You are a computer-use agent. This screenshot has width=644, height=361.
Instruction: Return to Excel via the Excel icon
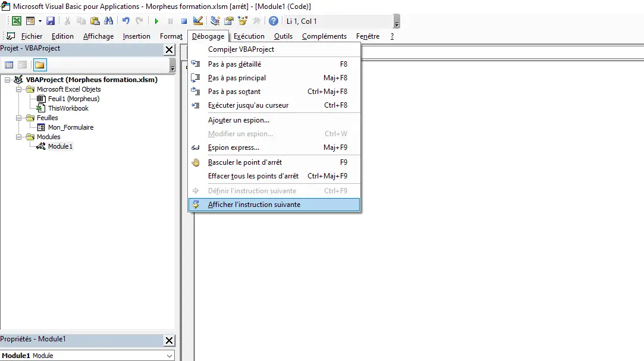coord(17,21)
